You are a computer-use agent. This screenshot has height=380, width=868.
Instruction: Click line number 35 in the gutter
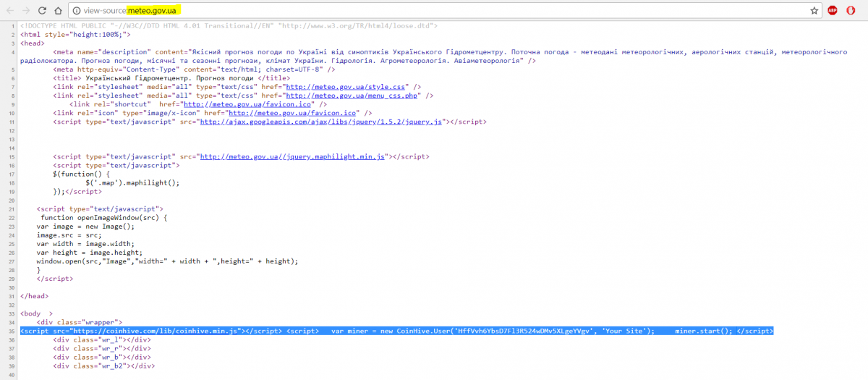pos(11,331)
